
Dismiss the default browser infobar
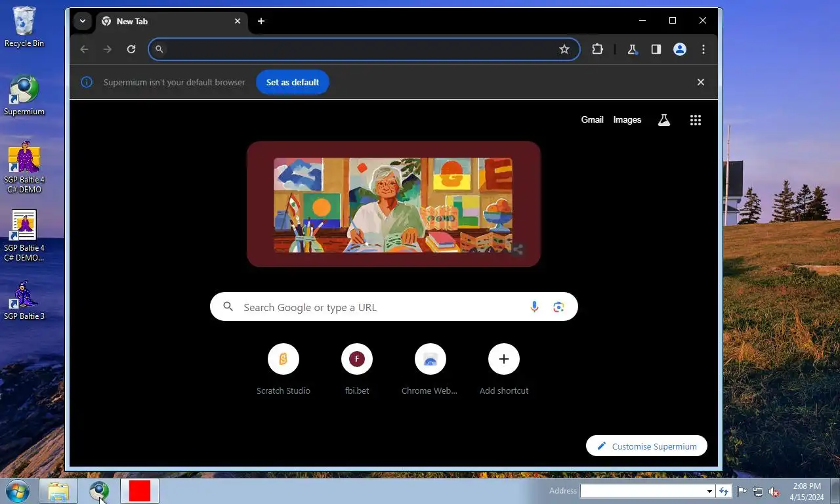[701, 82]
